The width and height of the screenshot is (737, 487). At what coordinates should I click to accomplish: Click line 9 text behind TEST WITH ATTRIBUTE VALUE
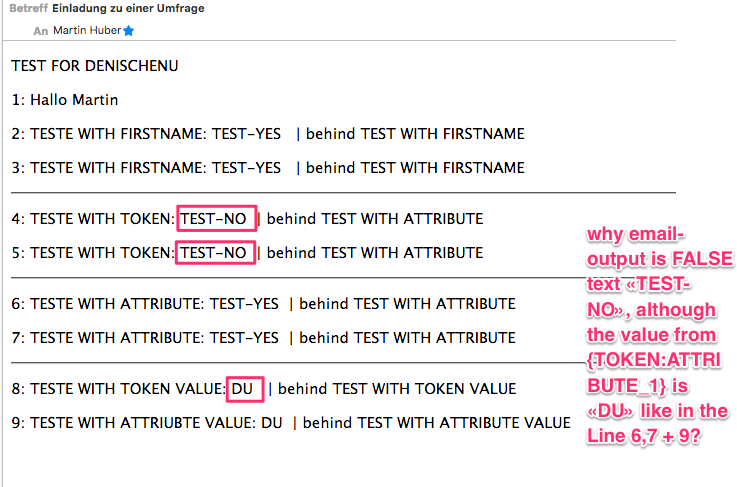click(x=436, y=423)
